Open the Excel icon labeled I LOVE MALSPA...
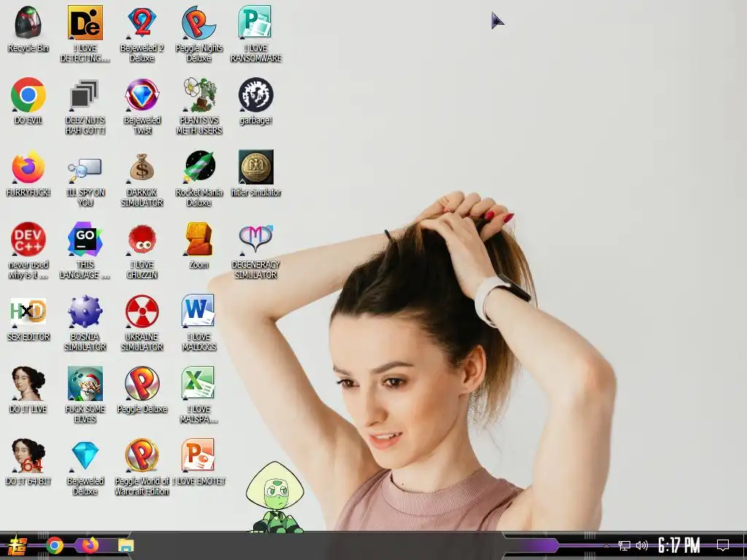 (x=198, y=384)
